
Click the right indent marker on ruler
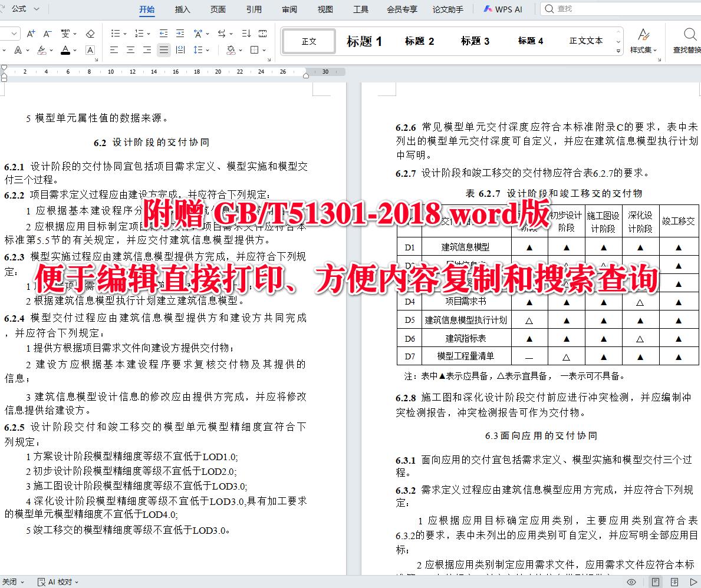pyautogui.click(x=306, y=75)
